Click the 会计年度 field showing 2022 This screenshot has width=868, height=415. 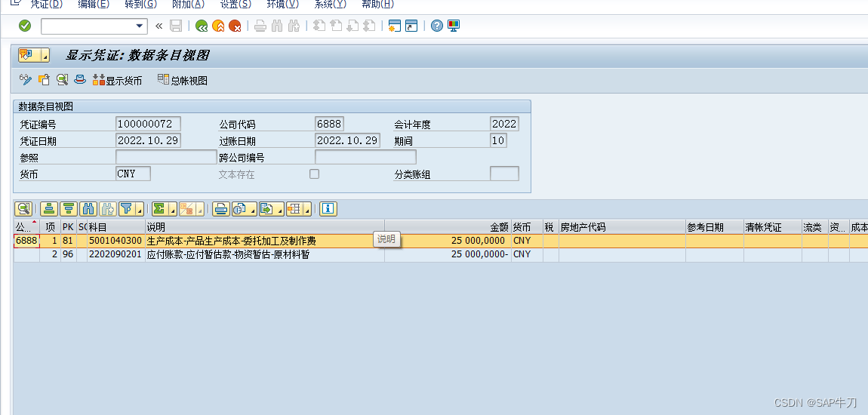pyautogui.click(x=504, y=124)
